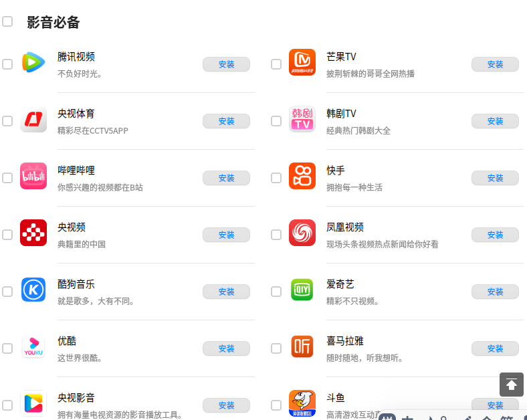527x420 pixels.
Task: Install 优酷 using 安装 button
Action: coord(226,348)
